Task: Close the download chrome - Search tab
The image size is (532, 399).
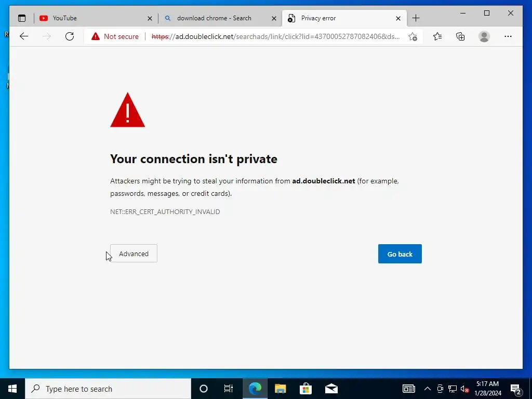Action: [274, 18]
